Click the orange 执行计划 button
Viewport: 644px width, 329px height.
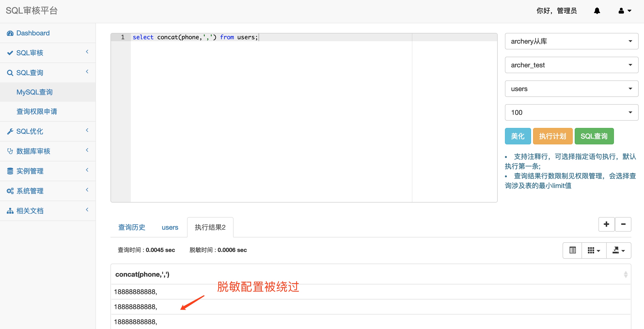552,136
